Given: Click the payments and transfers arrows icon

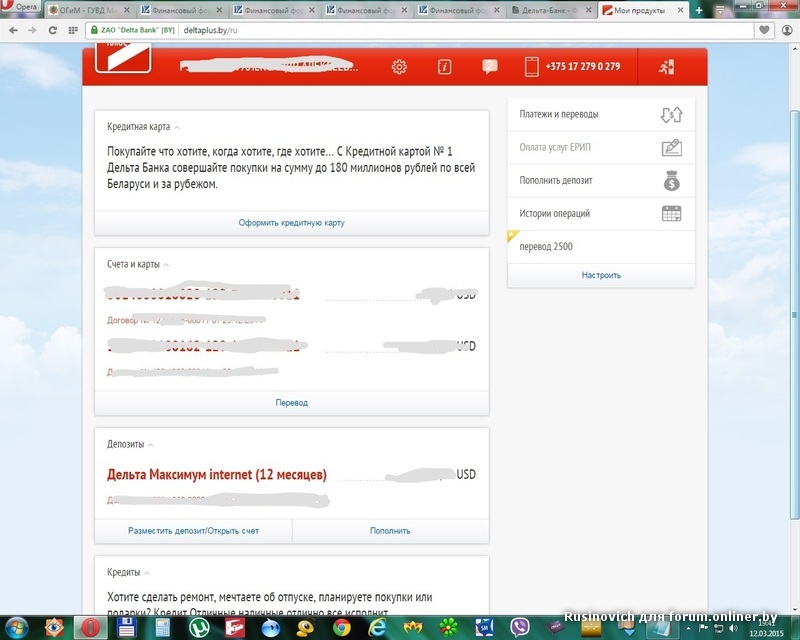Looking at the screenshot, I should [671, 115].
